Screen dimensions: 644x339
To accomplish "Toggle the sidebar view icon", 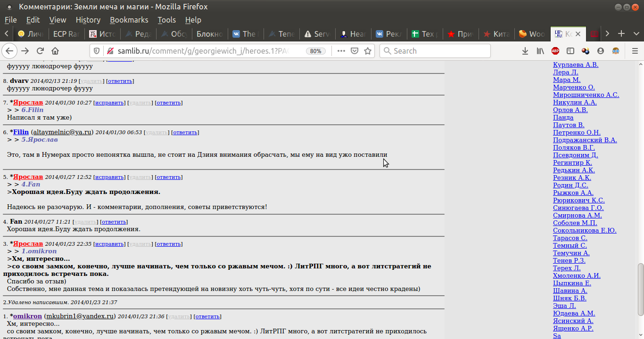I will [570, 51].
